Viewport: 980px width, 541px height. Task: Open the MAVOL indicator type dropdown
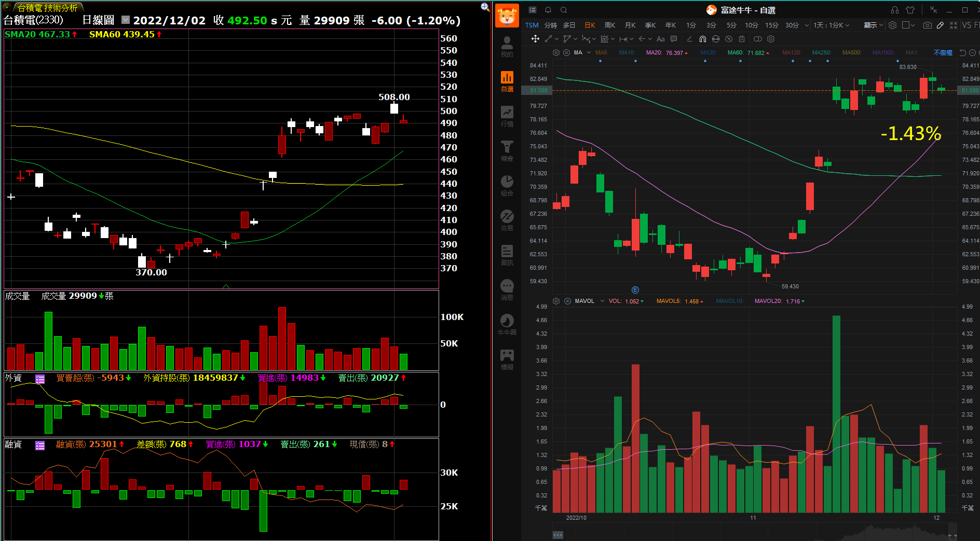pyautogui.click(x=602, y=301)
